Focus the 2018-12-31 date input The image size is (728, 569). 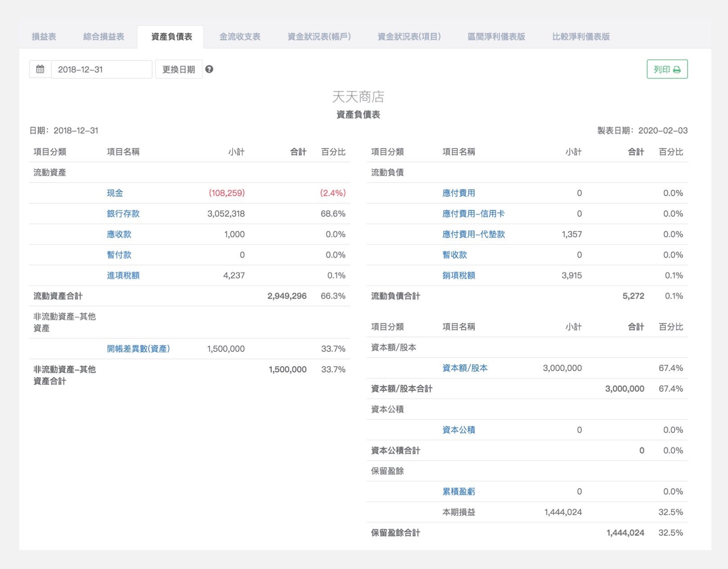click(102, 69)
